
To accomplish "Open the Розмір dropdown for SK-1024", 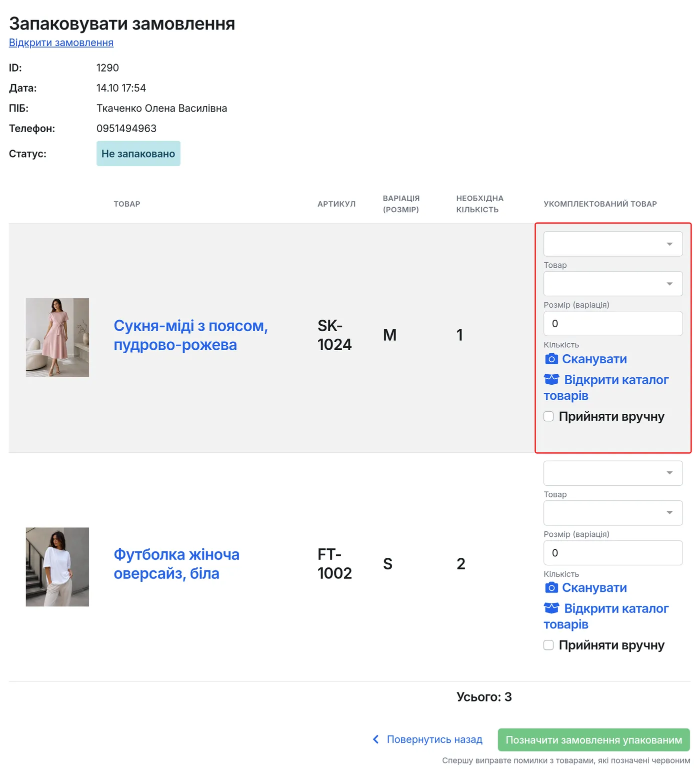I will tap(613, 284).
